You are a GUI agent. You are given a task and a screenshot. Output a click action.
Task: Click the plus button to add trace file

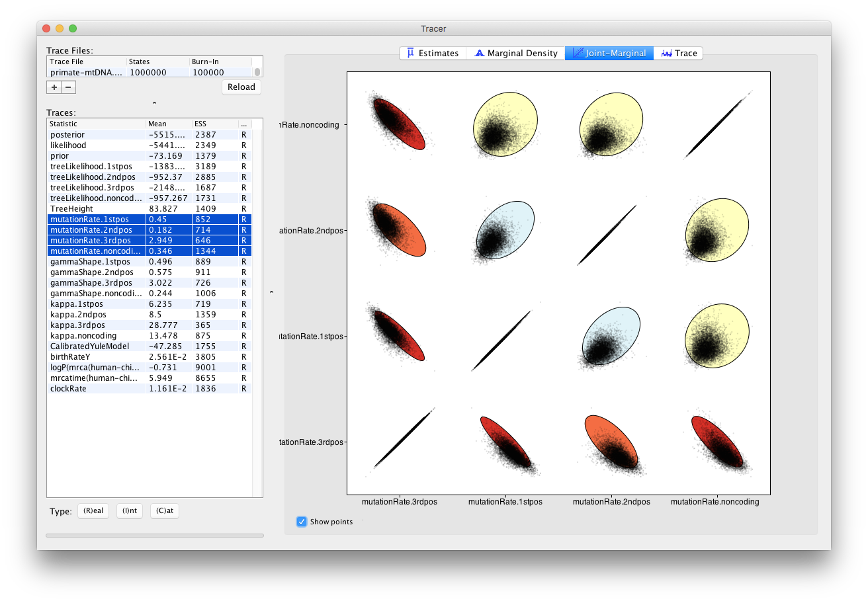(54, 87)
